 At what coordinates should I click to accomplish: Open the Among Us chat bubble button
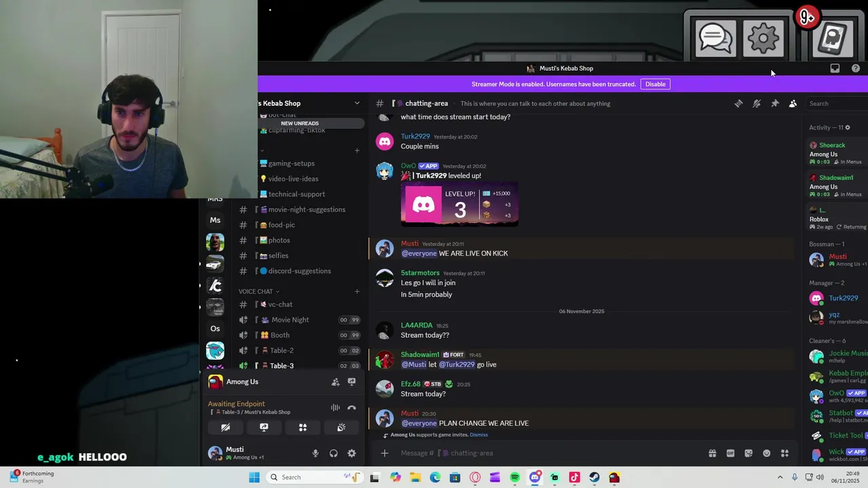point(715,39)
